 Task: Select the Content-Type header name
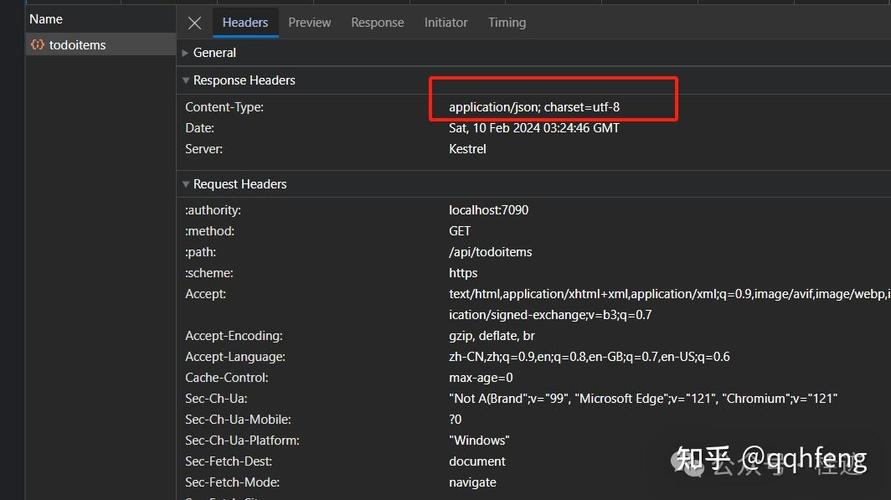(224, 107)
